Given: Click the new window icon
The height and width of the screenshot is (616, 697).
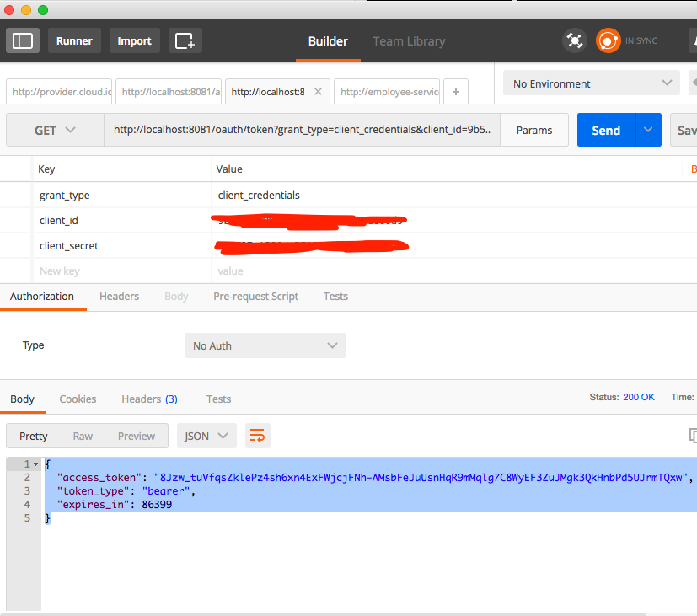Looking at the screenshot, I should [185, 40].
